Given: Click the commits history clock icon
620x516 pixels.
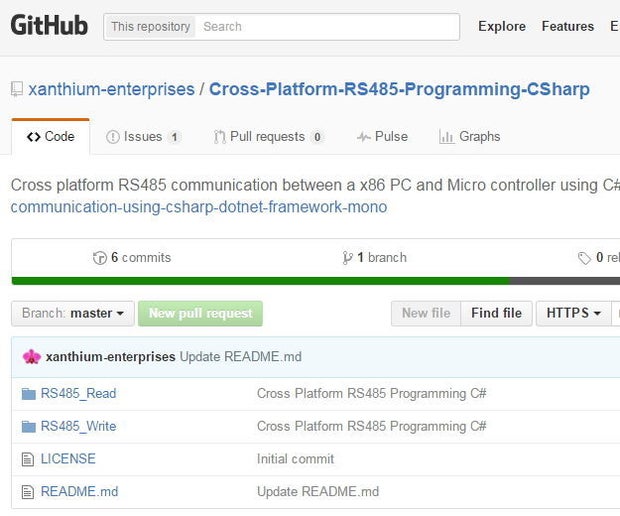Looking at the screenshot, I should click(x=99, y=258).
